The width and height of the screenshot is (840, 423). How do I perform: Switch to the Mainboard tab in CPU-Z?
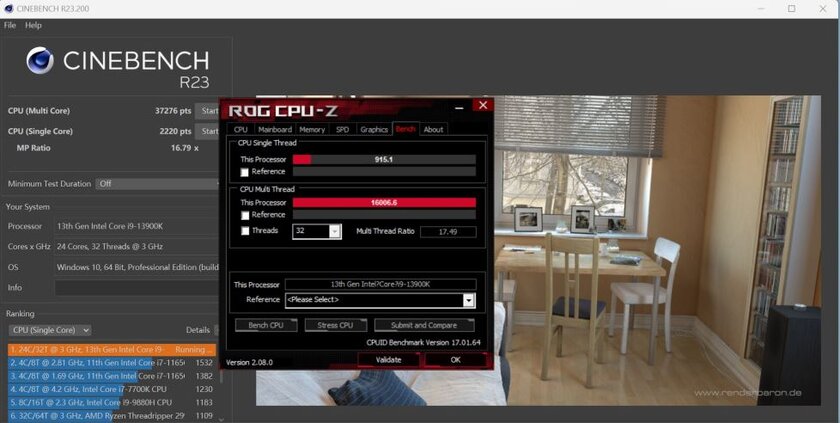(x=274, y=130)
